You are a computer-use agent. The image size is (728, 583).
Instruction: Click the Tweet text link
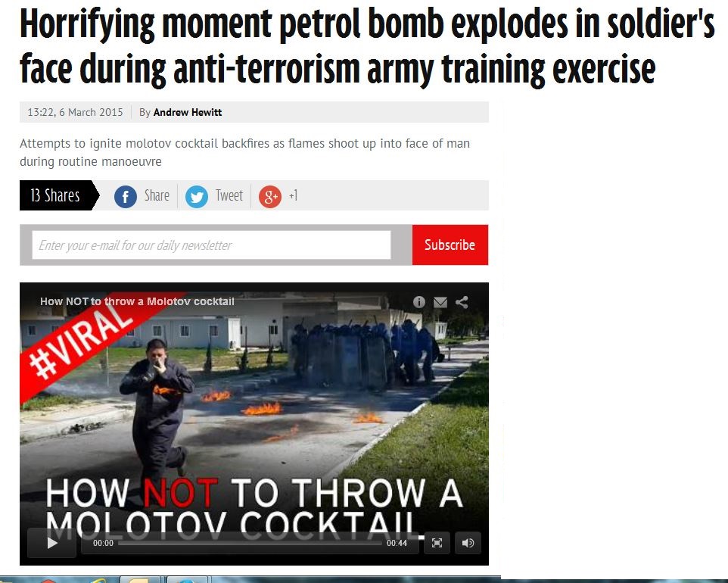click(229, 195)
